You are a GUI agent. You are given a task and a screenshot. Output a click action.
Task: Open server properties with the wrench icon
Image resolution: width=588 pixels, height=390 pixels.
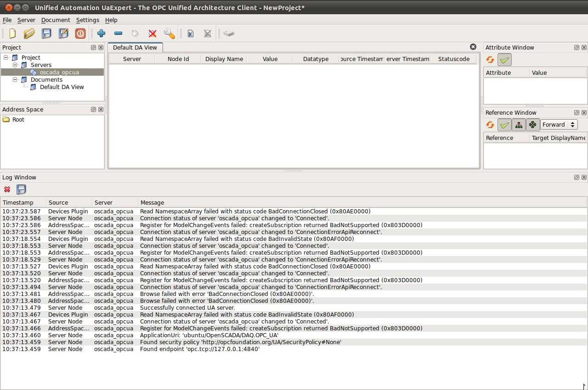tap(169, 33)
